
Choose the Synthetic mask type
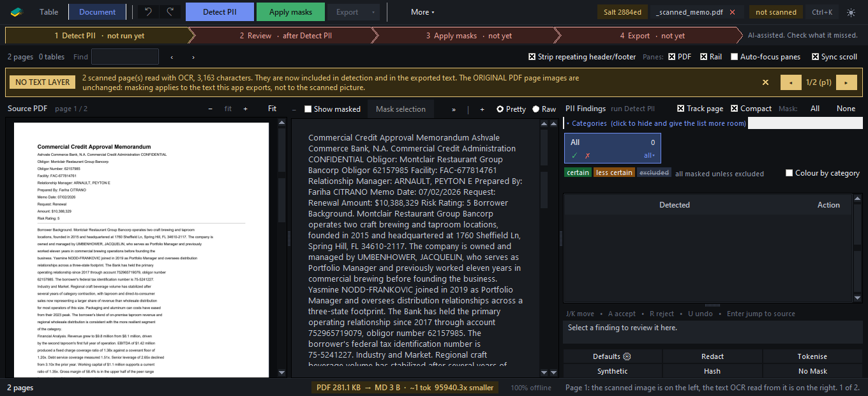pyautogui.click(x=613, y=371)
